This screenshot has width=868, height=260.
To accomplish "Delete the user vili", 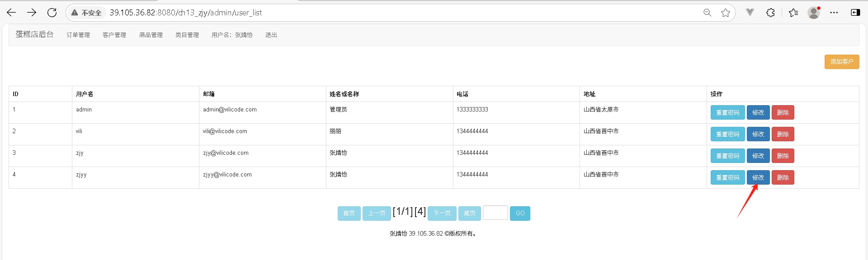I will point(783,134).
